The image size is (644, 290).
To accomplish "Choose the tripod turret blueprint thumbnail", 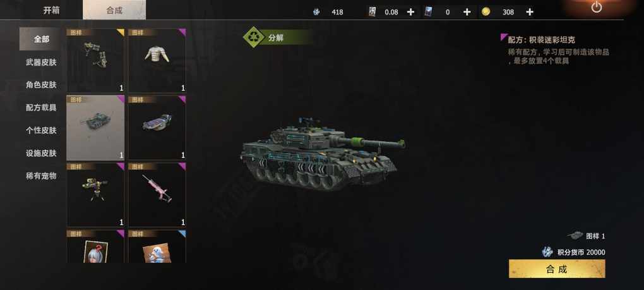I will click(x=95, y=195).
